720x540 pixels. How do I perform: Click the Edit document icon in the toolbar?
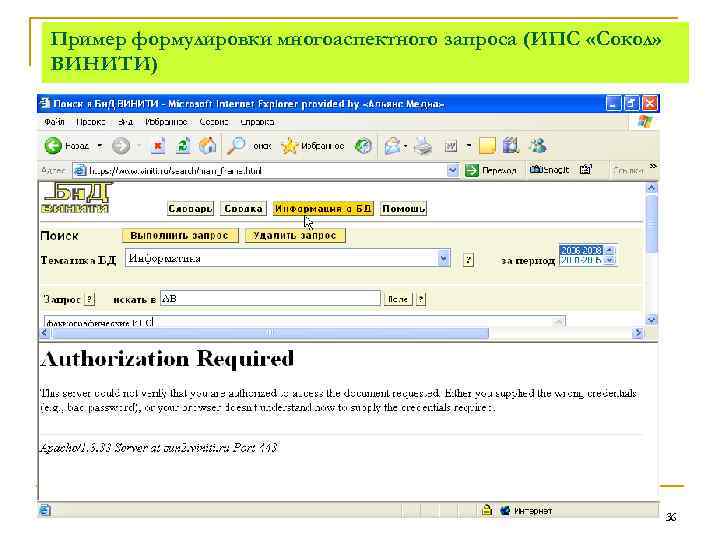click(x=451, y=146)
